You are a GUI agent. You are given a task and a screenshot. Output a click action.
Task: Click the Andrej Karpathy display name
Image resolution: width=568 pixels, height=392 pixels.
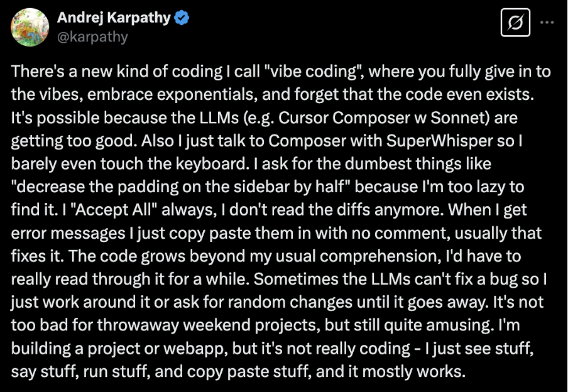coord(114,18)
